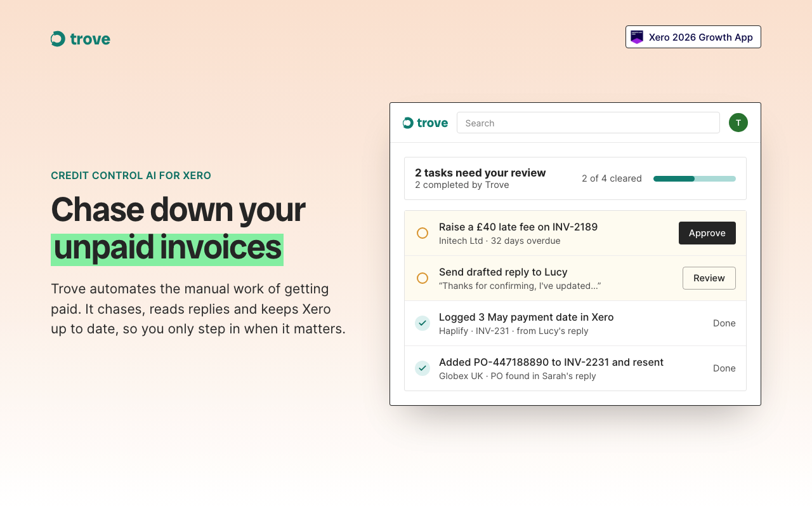
Task: Click the Xero 2026 Growth App badge
Action: pos(693,37)
